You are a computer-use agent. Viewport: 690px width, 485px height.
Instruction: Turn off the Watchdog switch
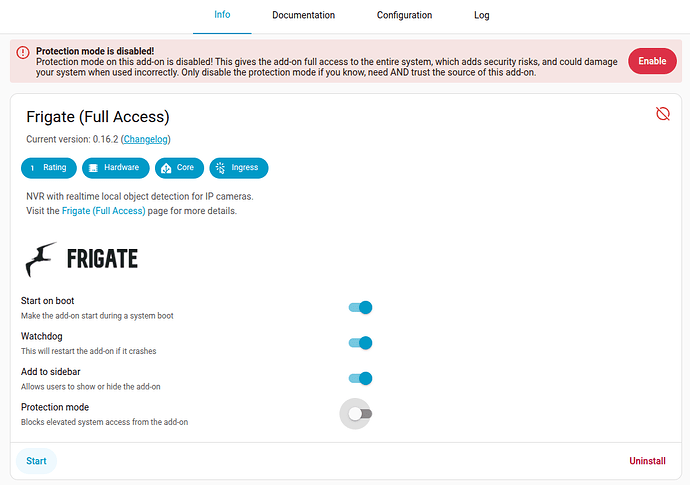click(x=360, y=343)
